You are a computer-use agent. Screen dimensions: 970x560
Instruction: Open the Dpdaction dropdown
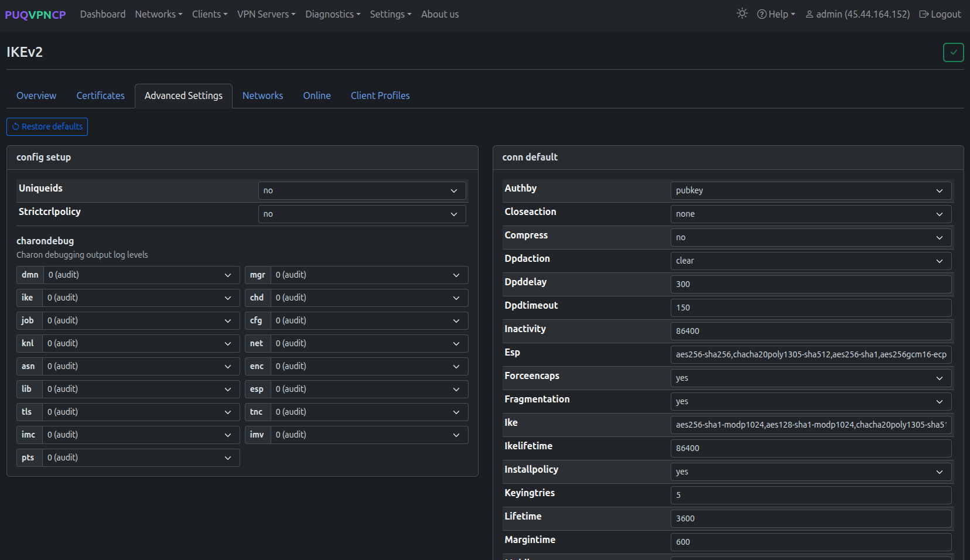point(811,261)
